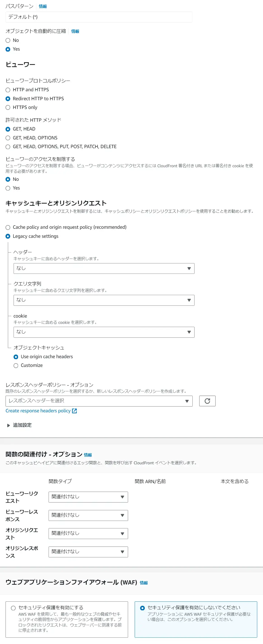Choose HTTPS only viewer protocol
The image size is (263, 644).
click(8, 107)
